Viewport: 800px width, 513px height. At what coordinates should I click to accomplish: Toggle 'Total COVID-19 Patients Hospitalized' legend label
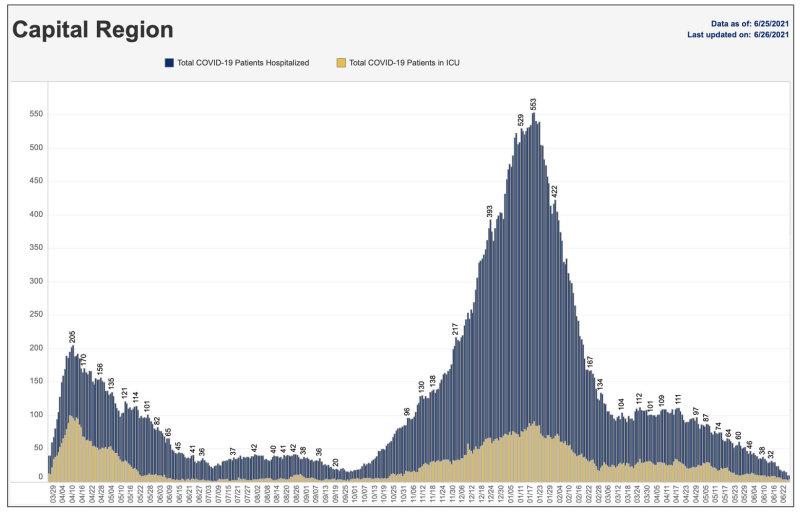pyautogui.click(x=243, y=63)
